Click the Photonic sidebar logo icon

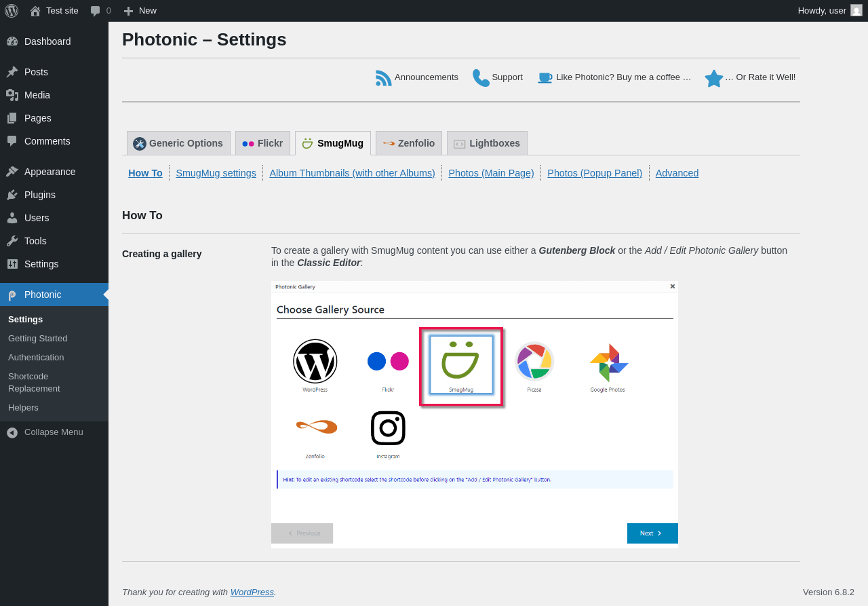[x=12, y=295]
